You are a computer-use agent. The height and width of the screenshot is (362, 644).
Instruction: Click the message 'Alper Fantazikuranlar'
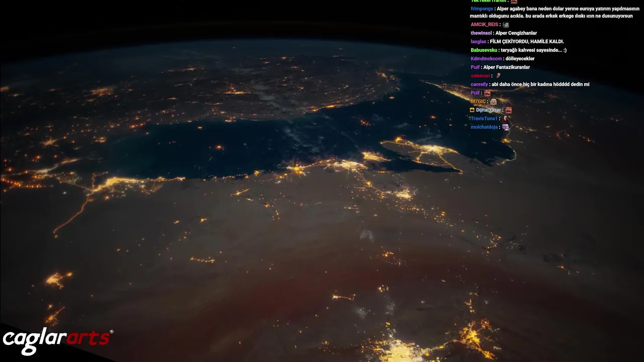click(507, 67)
